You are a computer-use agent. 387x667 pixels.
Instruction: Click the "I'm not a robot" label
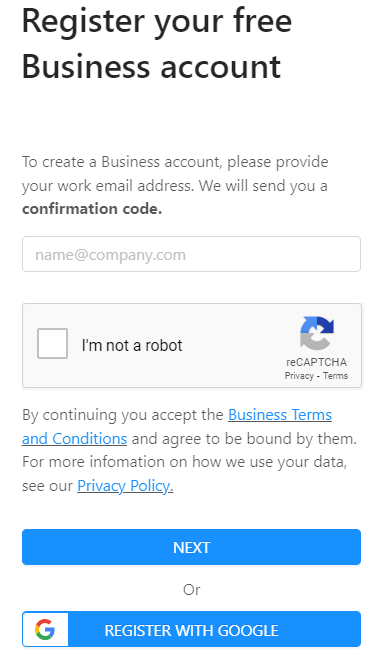[132, 345]
